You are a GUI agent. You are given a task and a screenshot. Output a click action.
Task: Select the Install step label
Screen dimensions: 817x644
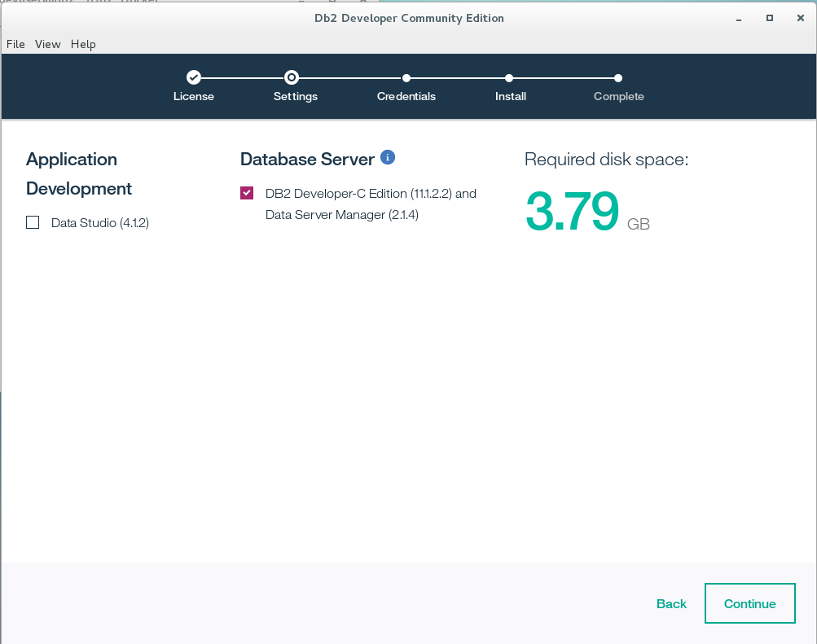pos(511,96)
